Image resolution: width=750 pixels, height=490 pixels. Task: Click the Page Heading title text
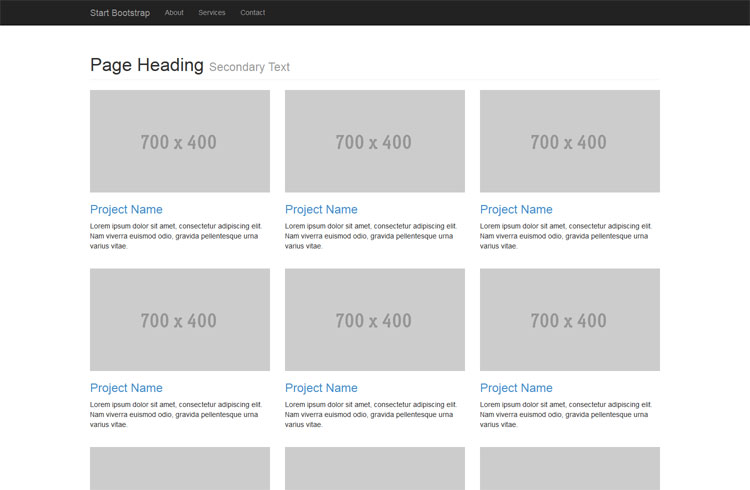147,65
